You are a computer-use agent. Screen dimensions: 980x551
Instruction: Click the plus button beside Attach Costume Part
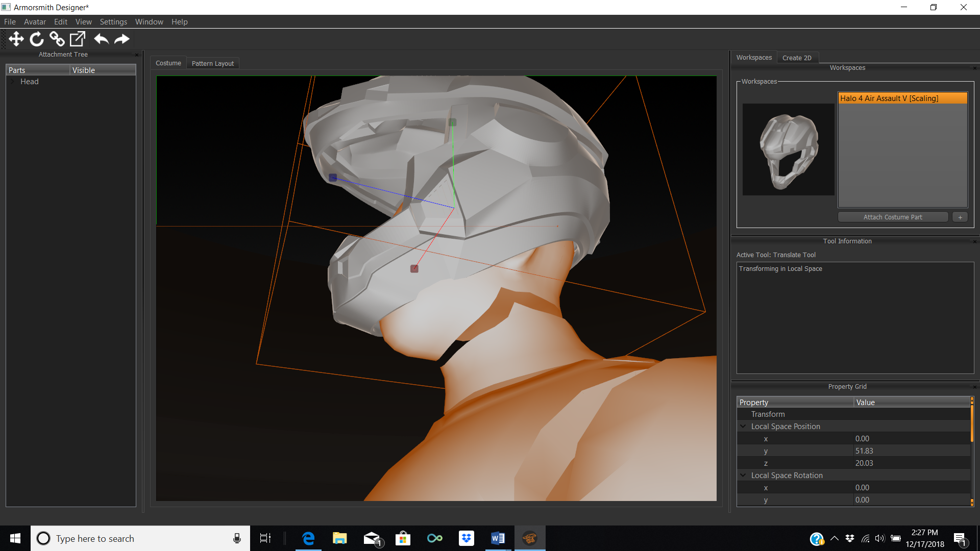(960, 217)
